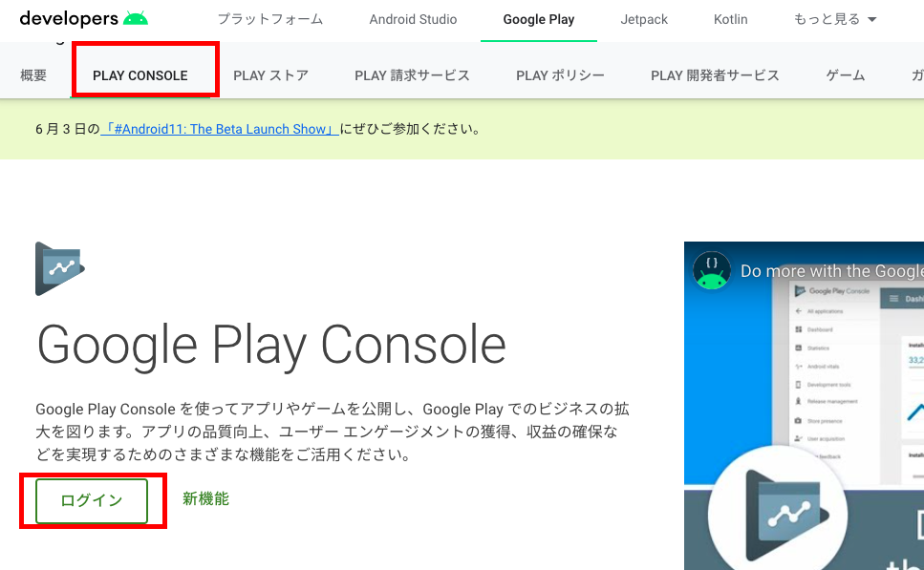Click the ログイン button
The image size is (924, 570).
[92, 500]
